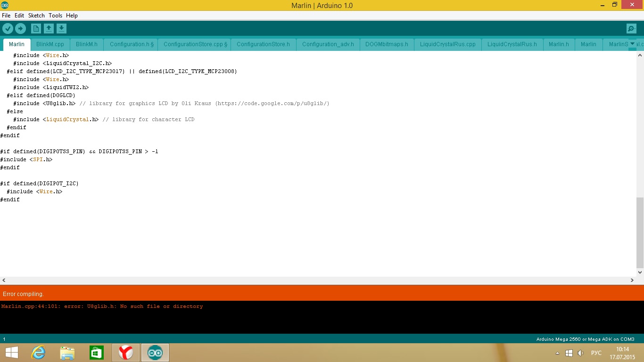The height and width of the screenshot is (362, 644).
Task: Open the Windows Store taskbar icon
Action: point(97,353)
